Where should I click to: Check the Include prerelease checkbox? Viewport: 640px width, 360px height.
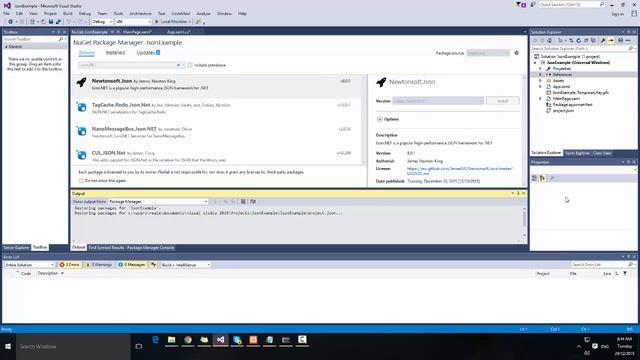(190, 65)
